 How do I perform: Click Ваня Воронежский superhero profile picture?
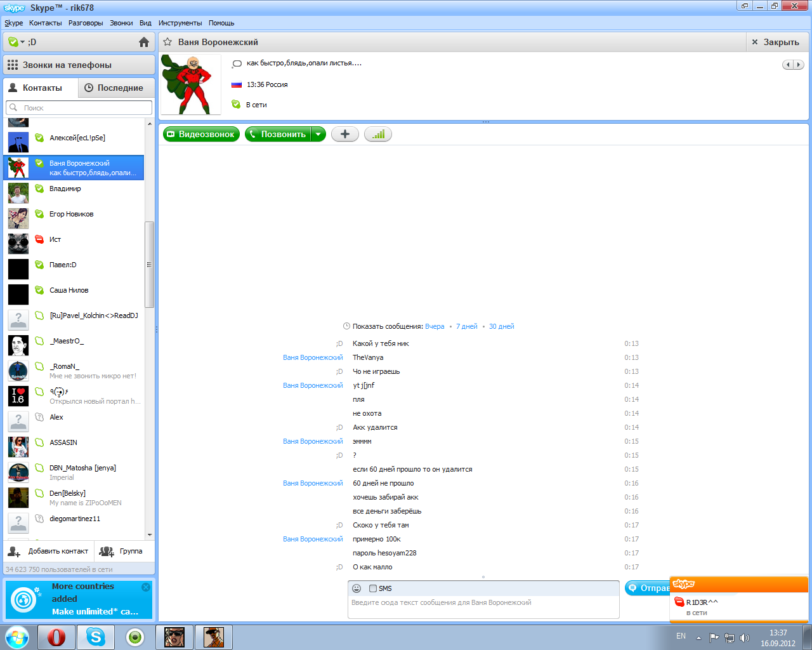tap(190, 84)
